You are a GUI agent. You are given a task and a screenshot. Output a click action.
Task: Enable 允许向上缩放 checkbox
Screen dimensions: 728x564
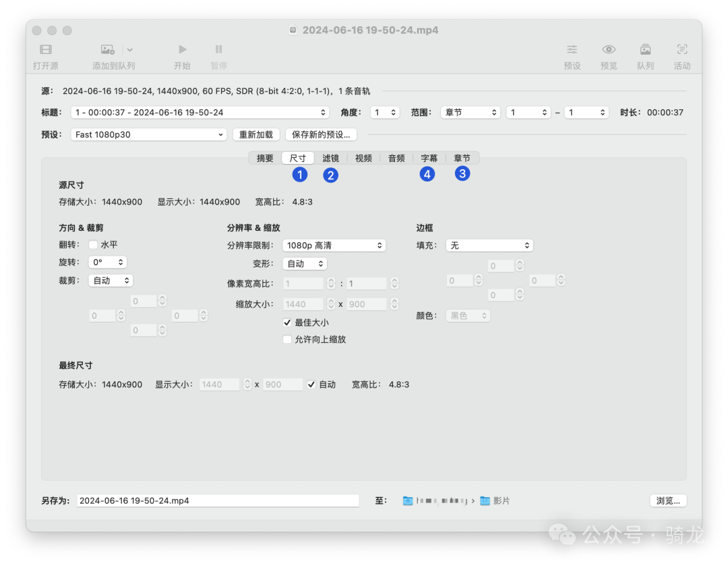pos(287,339)
